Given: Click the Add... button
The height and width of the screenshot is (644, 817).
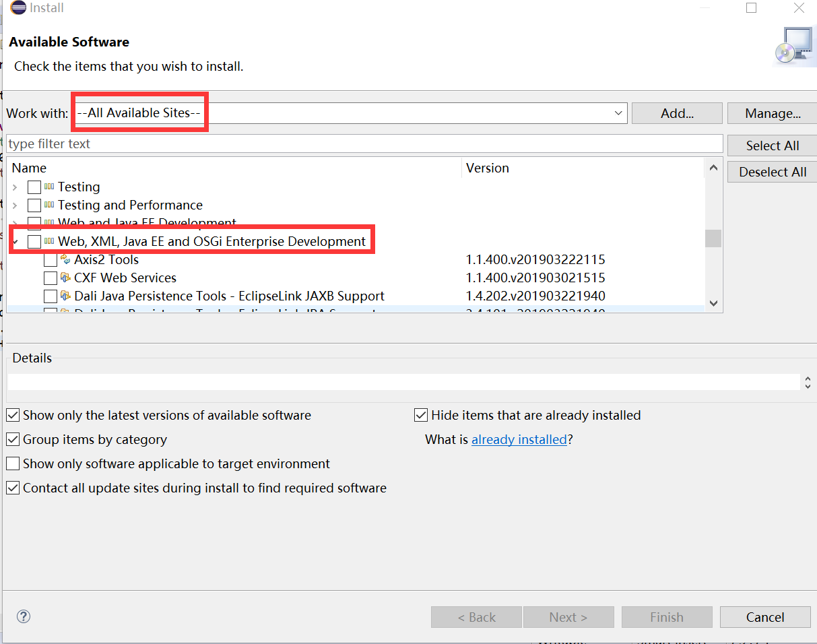Looking at the screenshot, I should point(677,113).
